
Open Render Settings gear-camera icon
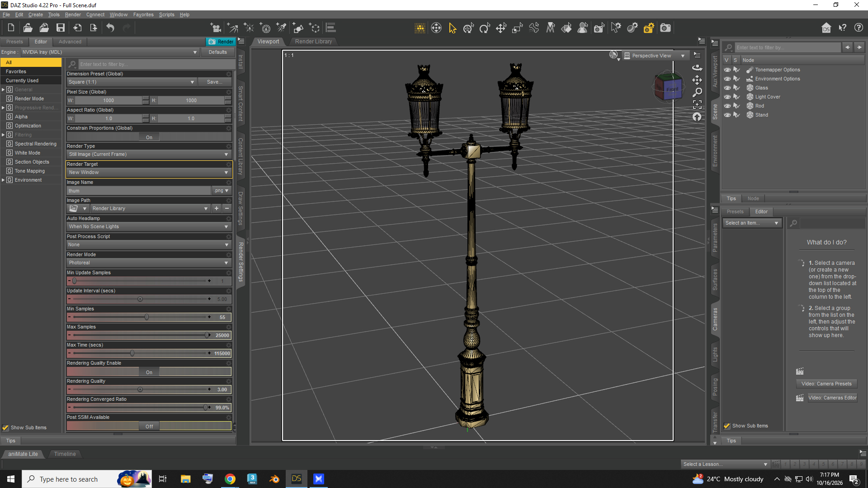(649, 28)
